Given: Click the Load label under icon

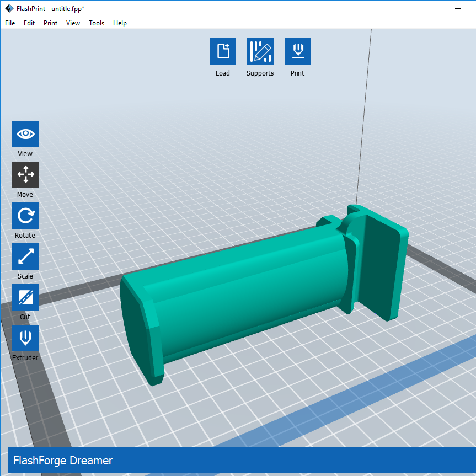Looking at the screenshot, I should pos(222,73).
